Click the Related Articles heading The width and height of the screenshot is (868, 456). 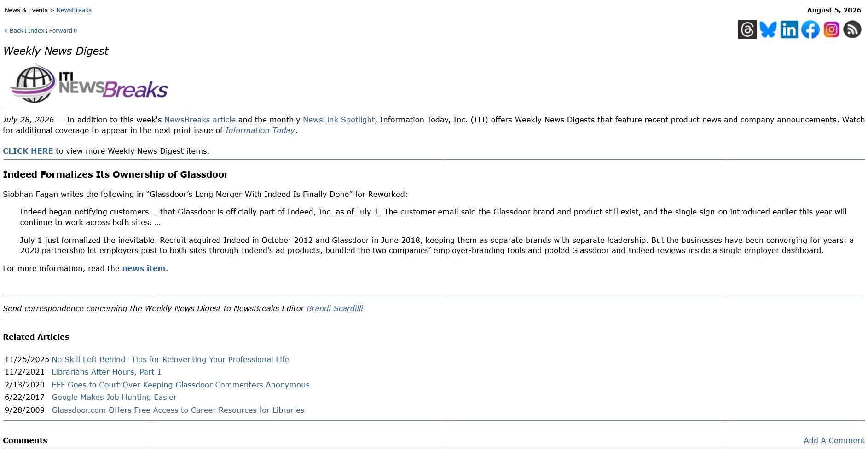[36, 337]
